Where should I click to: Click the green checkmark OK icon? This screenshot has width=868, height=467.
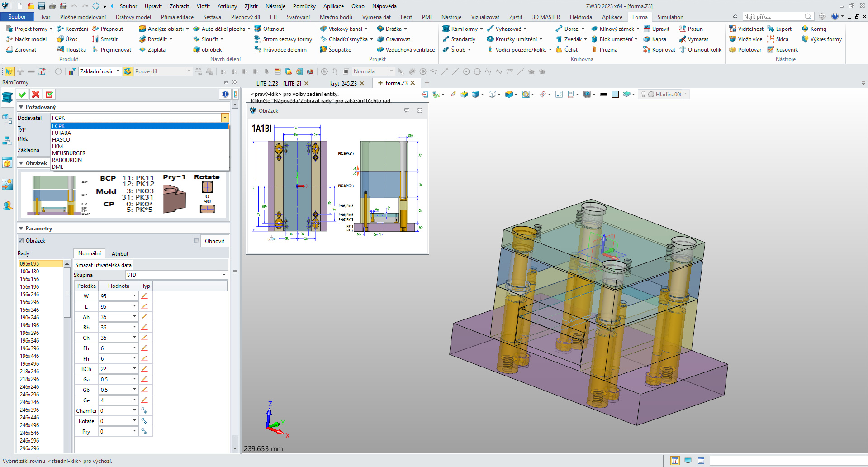(x=22, y=94)
